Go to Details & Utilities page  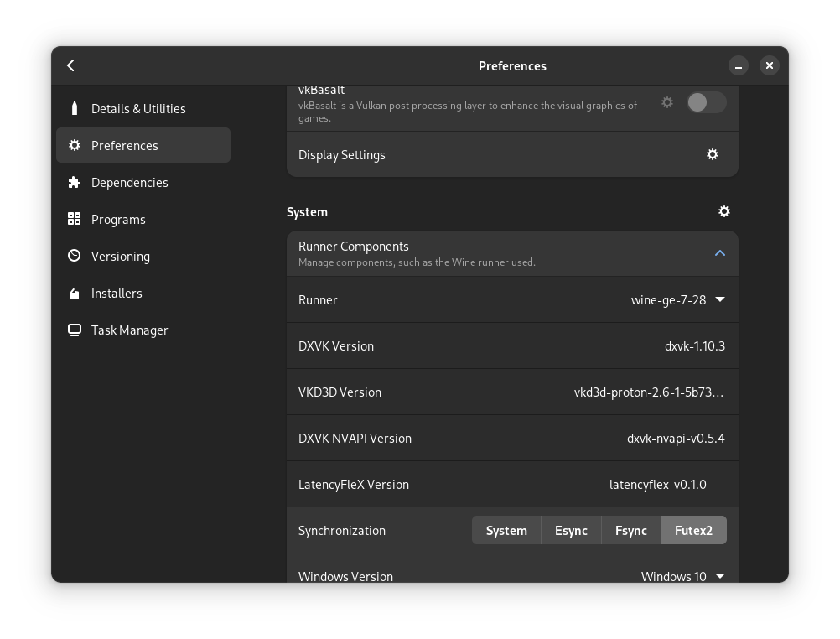[x=138, y=109]
